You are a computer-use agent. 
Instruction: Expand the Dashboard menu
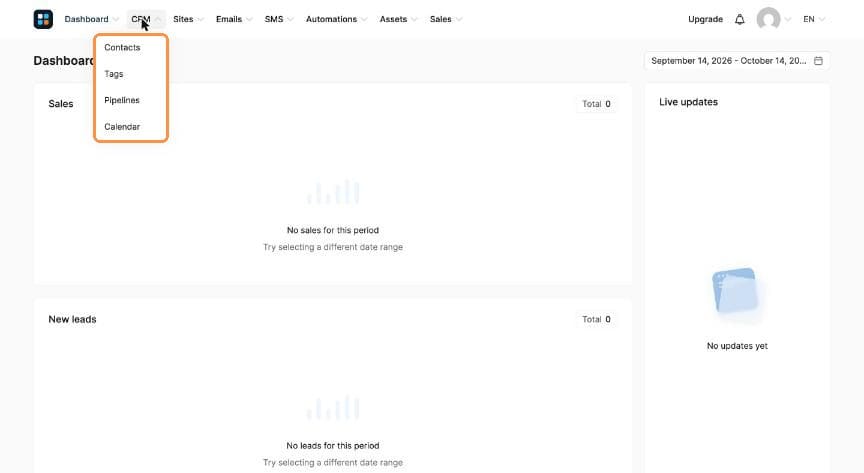pyautogui.click(x=91, y=19)
